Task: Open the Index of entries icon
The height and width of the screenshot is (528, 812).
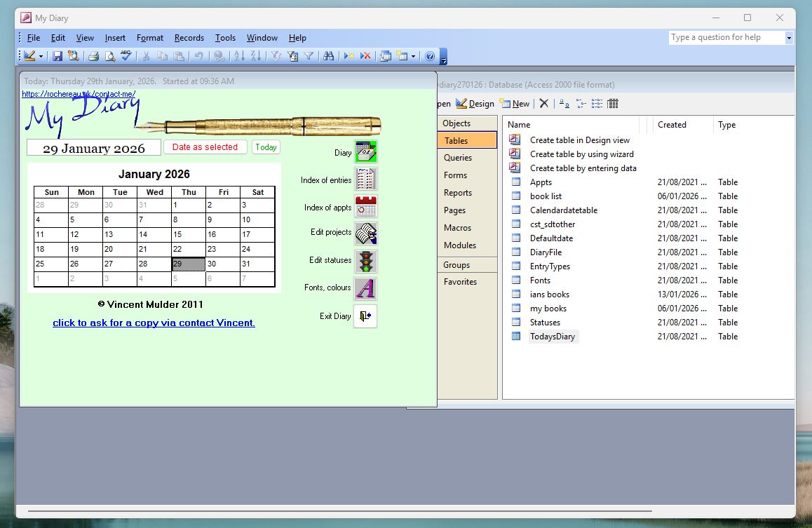Action: (365, 180)
